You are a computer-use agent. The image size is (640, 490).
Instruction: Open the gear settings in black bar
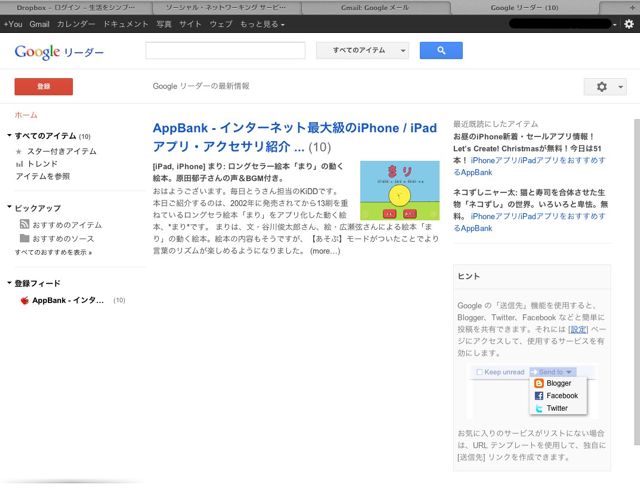(x=629, y=24)
